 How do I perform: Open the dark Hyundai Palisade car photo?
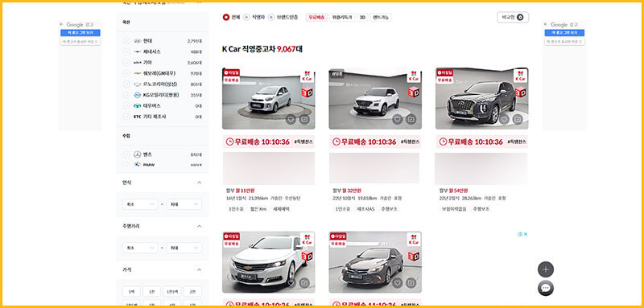pos(481,98)
